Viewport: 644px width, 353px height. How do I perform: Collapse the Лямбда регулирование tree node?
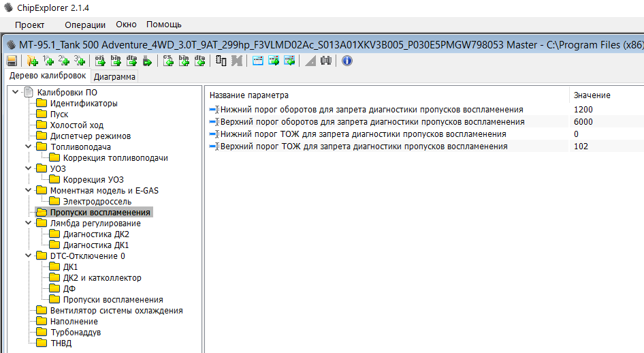coord(27,223)
